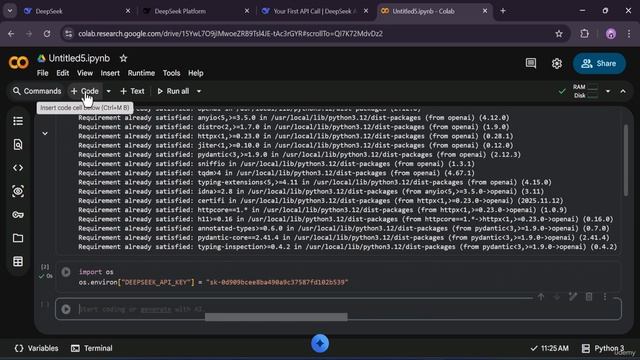Open the browser extensions puzzle icon
The image size is (640, 360).
point(584,34)
